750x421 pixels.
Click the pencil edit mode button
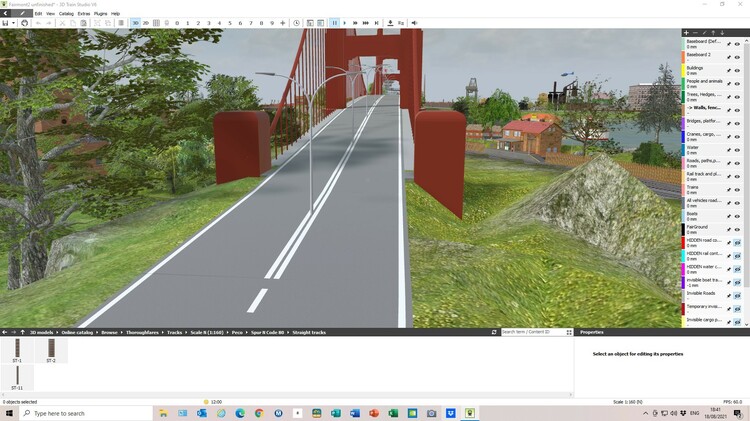click(x=22, y=13)
